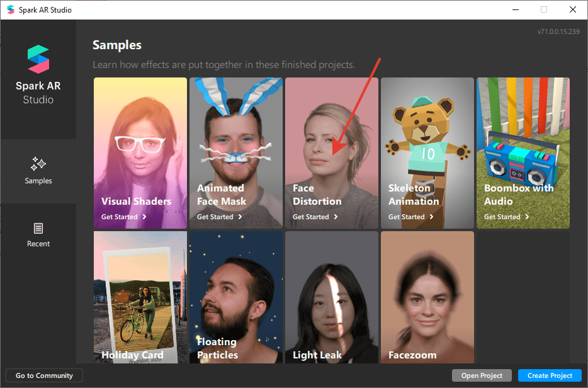Select the Holiday Card sample

coord(140,296)
